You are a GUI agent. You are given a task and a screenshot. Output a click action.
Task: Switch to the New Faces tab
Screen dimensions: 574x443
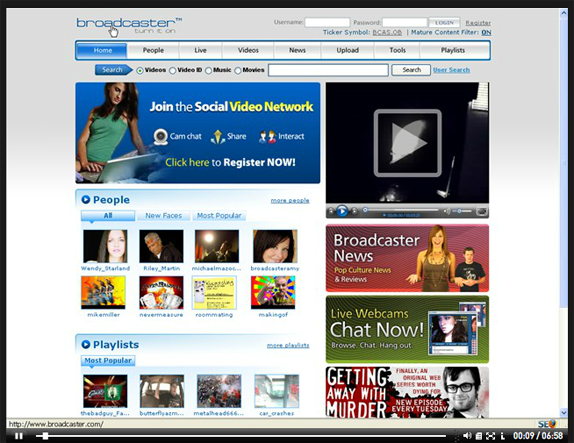[164, 216]
